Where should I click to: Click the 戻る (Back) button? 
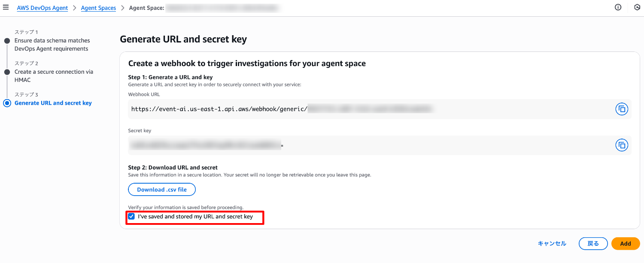[593, 244]
